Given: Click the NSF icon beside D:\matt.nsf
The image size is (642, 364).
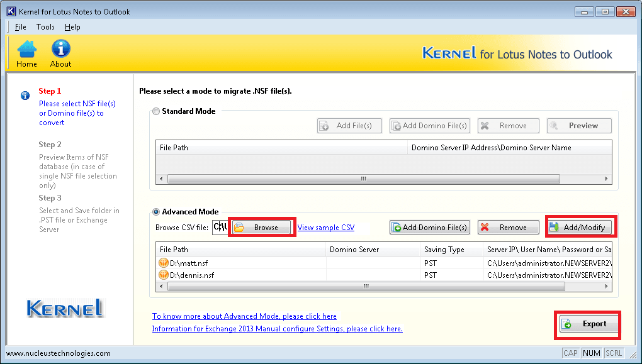Looking at the screenshot, I should [x=164, y=263].
